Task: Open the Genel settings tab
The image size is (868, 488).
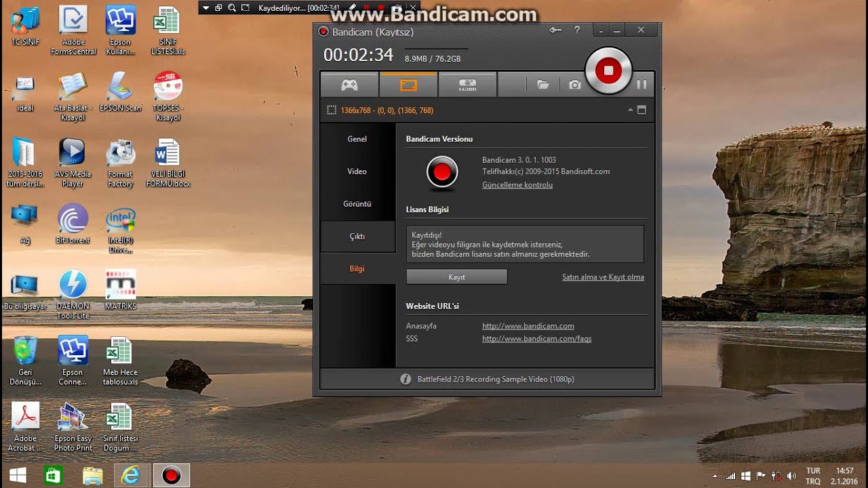Action: coord(357,139)
